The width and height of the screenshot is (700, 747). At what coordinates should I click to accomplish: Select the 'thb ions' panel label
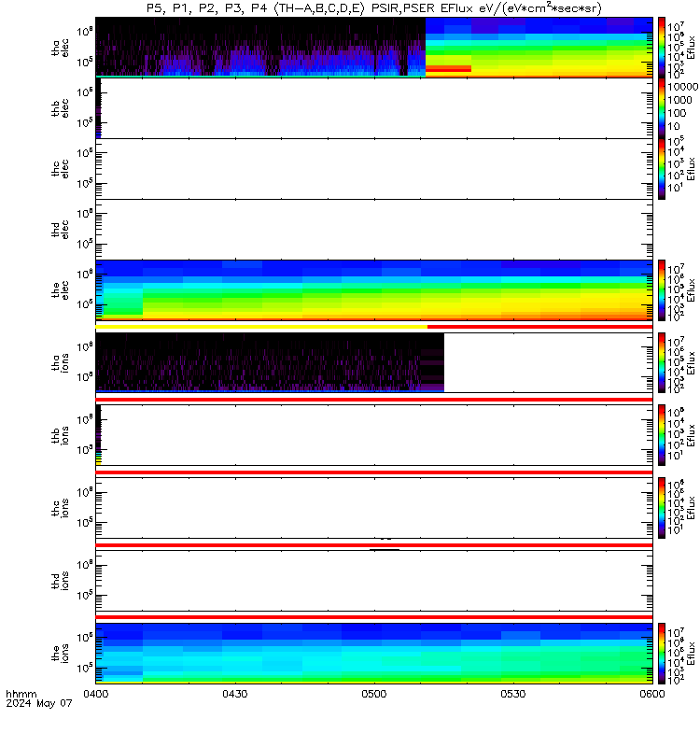pos(60,435)
